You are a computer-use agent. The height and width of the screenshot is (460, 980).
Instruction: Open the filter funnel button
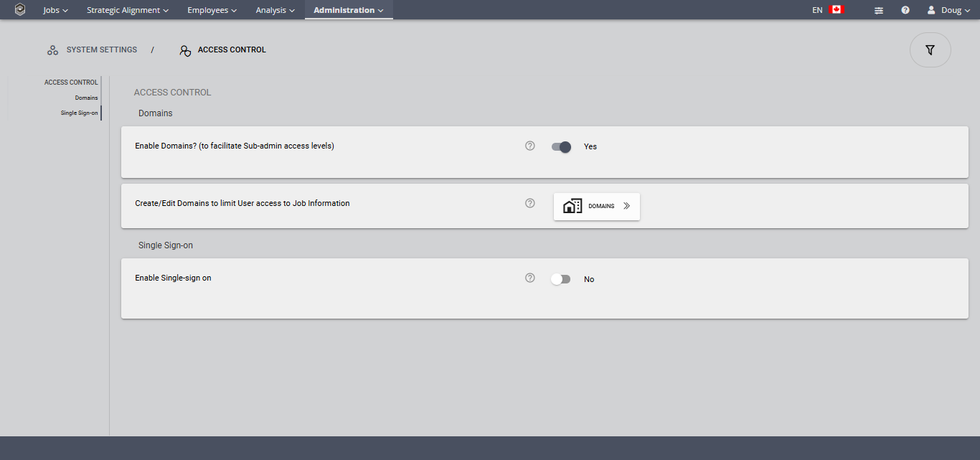click(x=930, y=50)
